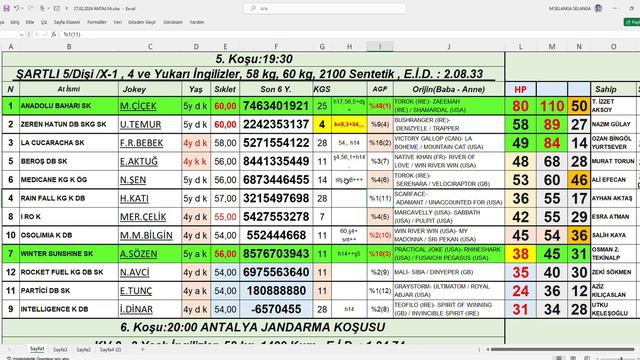Open jockey link N.AVCİ

(135, 272)
